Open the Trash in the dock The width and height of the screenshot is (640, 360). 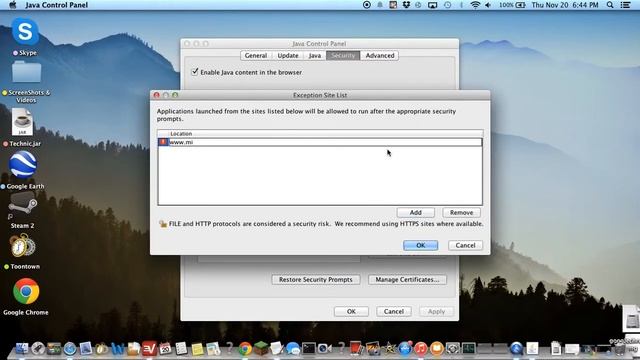pyautogui.click(x=620, y=348)
